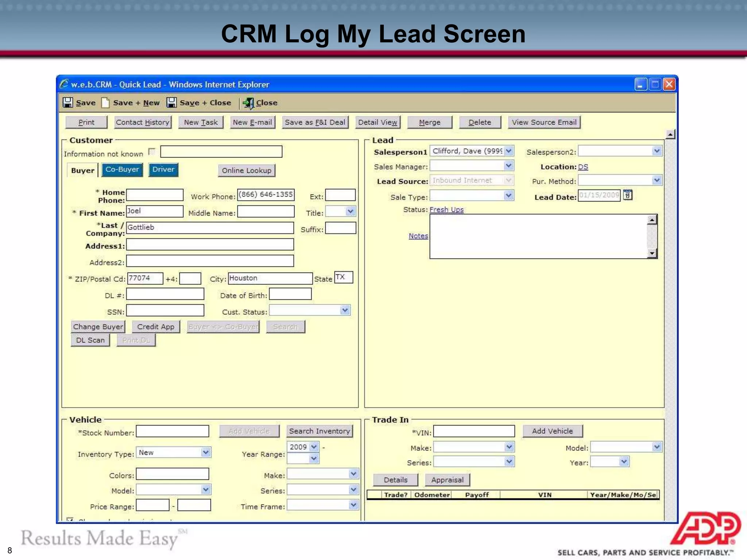Click the Appraisal button

click(x=448, y=480)
